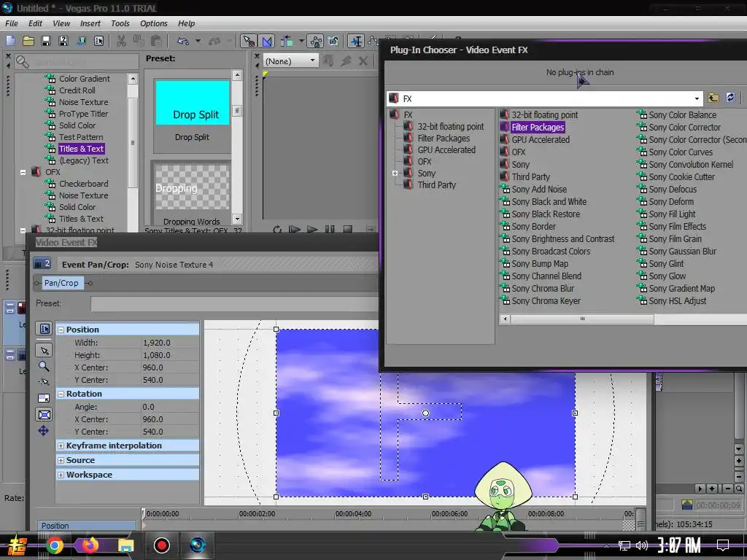
Task: Open the Edit menu
Action: 35,23
